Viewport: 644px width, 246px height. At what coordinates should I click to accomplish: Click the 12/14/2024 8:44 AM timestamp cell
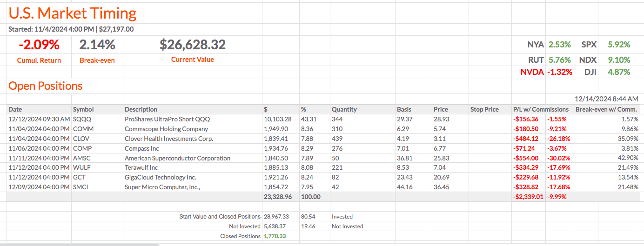click(606, 99)
